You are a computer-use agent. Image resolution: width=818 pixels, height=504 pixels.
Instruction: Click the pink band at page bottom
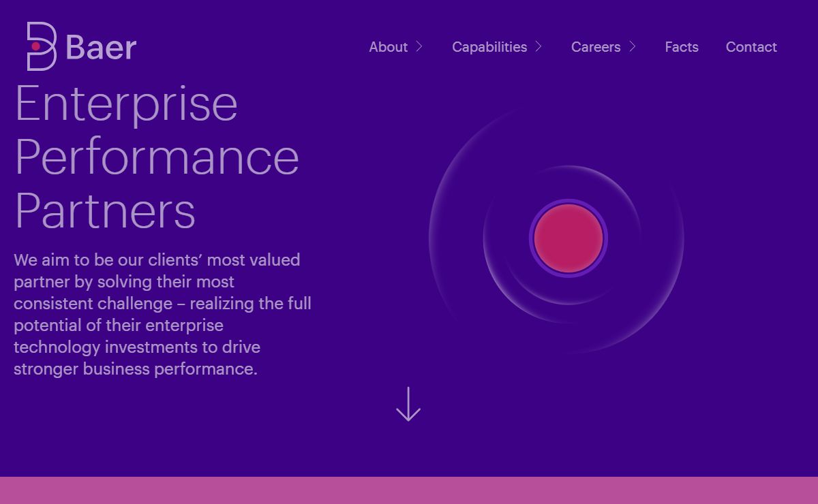[409, 490]
